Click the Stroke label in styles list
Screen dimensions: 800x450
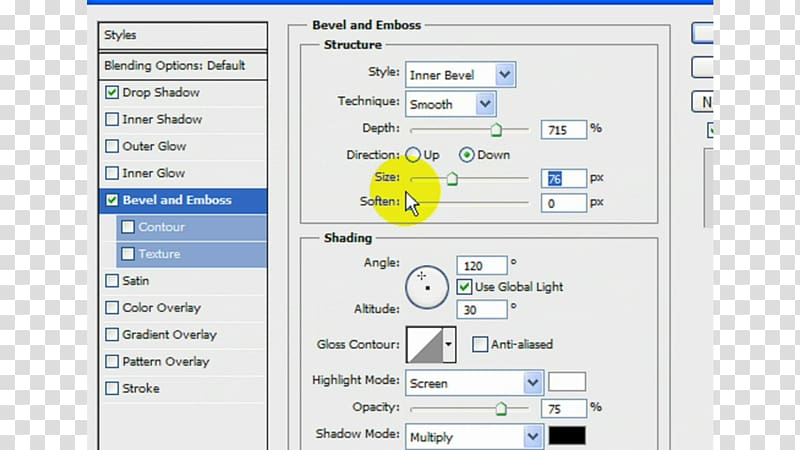141,389
